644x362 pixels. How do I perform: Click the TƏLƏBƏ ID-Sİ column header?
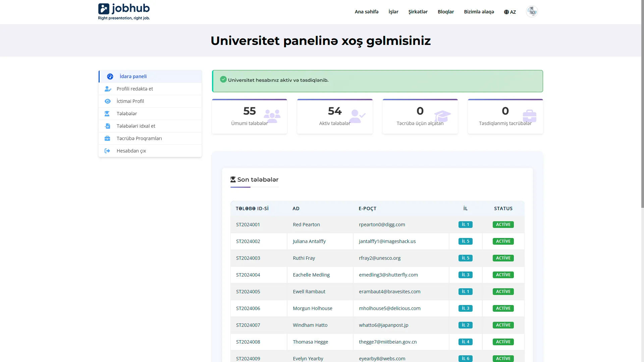[252, 208]
